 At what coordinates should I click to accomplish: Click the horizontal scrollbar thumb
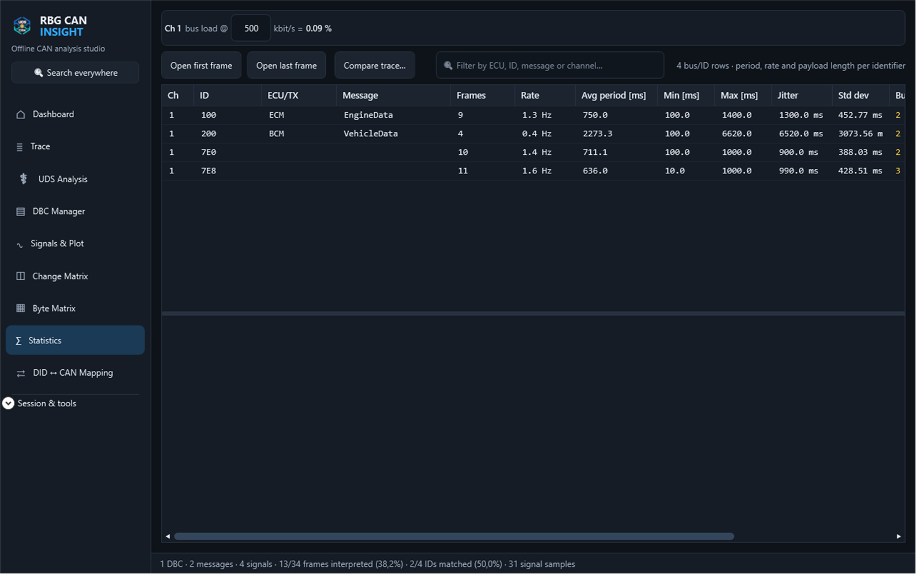pyautogui.click(x=454, y=536)
